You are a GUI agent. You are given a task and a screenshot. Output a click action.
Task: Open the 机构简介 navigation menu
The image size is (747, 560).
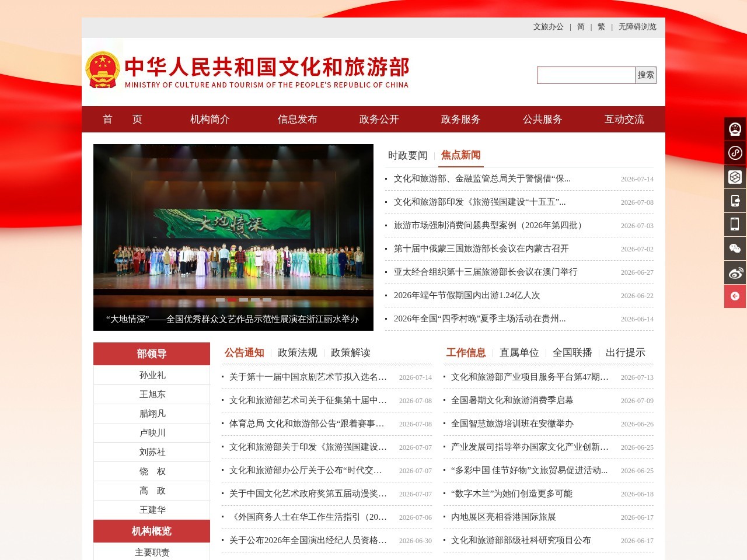tap(210, 119)
